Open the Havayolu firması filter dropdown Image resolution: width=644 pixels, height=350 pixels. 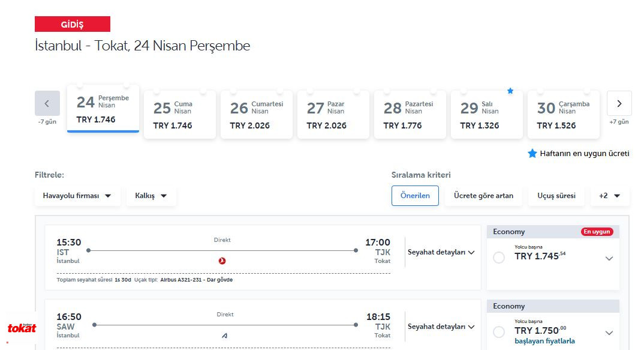pyautogui.click(x=77, y=196)
